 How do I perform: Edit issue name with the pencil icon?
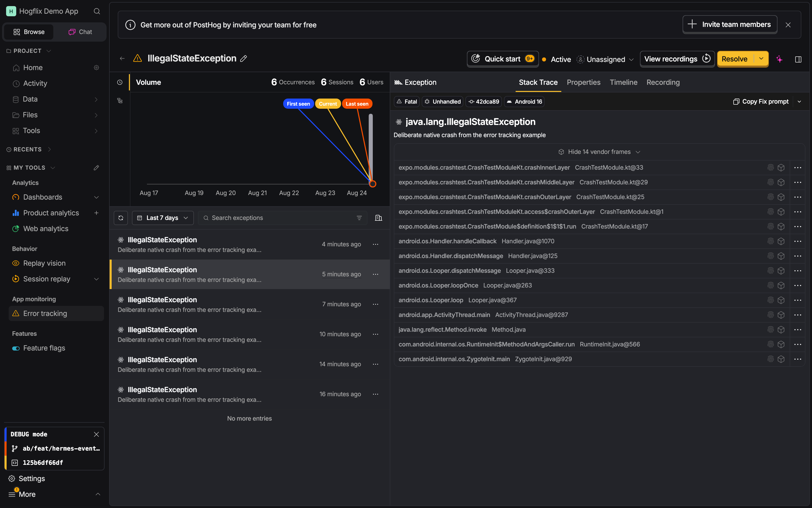(x=244, y=58)
